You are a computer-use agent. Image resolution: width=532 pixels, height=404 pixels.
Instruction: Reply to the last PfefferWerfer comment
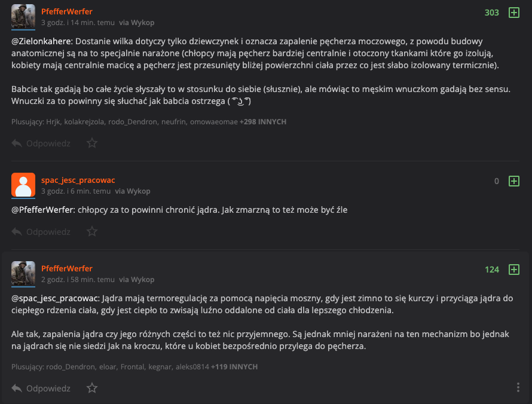coord(41,388)
